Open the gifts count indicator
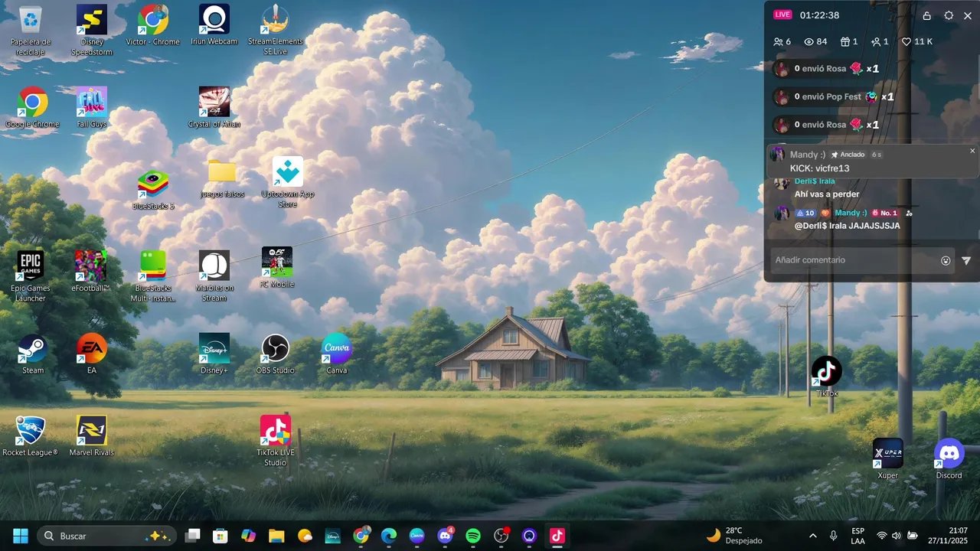The width and height of the screenshot is (980, 551). point(849,42)
